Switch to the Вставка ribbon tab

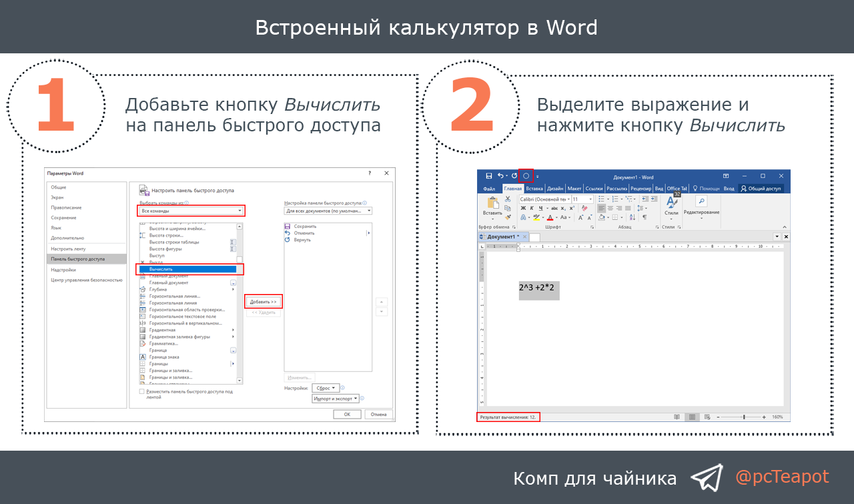534,189
